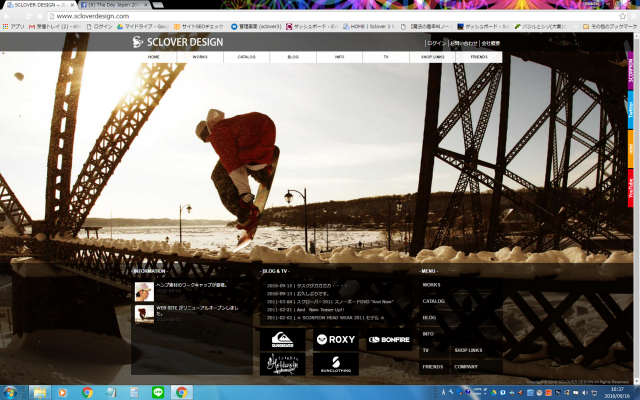Screen dimensions: 640x400
Task: Open the TV nav item in top bar
Action: coord(386,57)
